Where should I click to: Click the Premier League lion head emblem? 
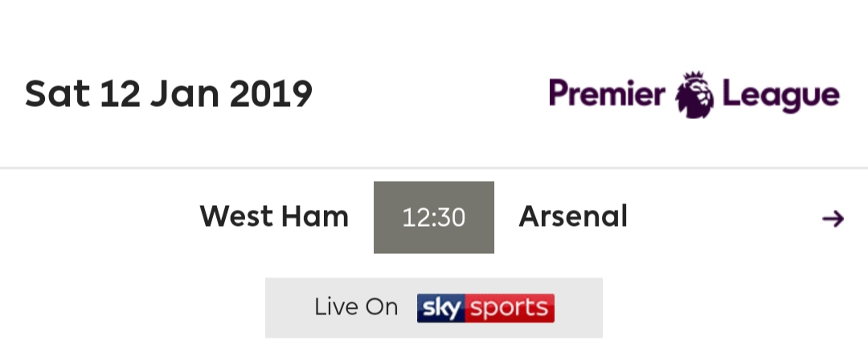click(694, 95)
